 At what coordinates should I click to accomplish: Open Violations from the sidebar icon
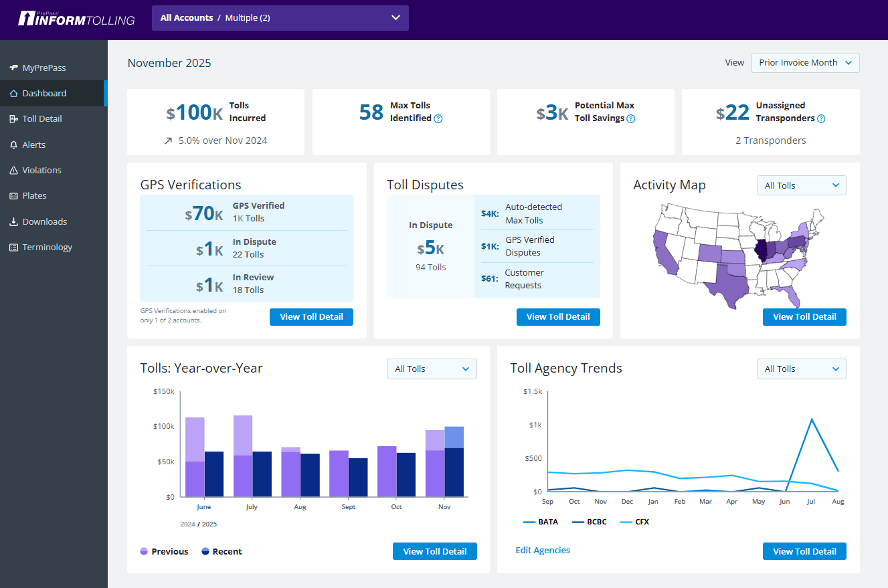(x=15, y=170)
